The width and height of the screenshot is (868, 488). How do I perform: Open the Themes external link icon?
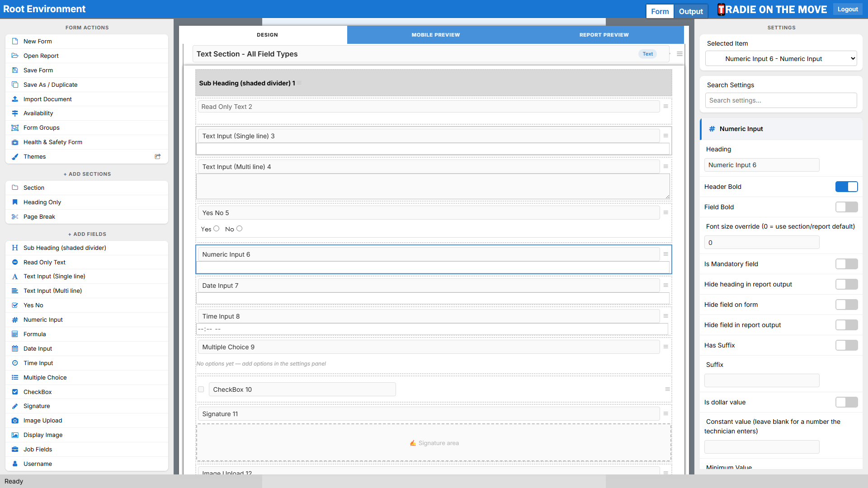[158, 157]
